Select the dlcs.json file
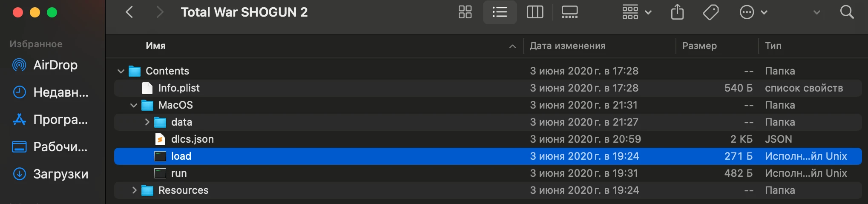This screenshot has height=204, width=868. point(488,139)
